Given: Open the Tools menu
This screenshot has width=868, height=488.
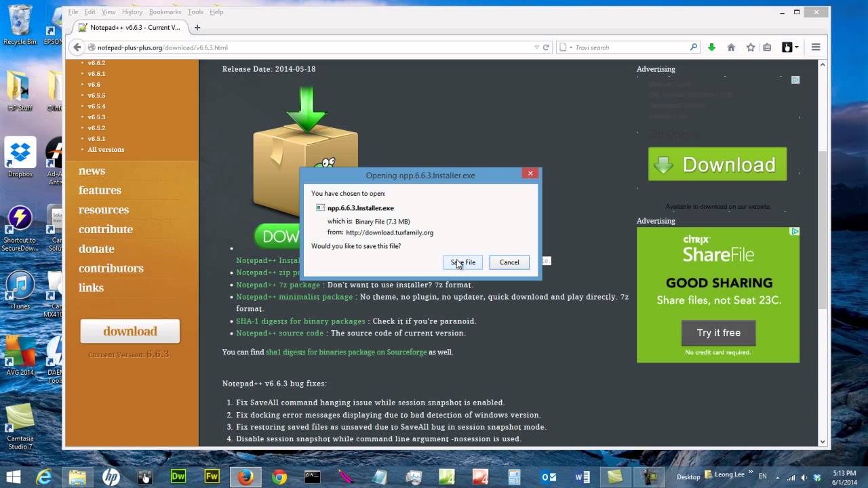Looking at the screenshot, I should (x=195, y=12).
